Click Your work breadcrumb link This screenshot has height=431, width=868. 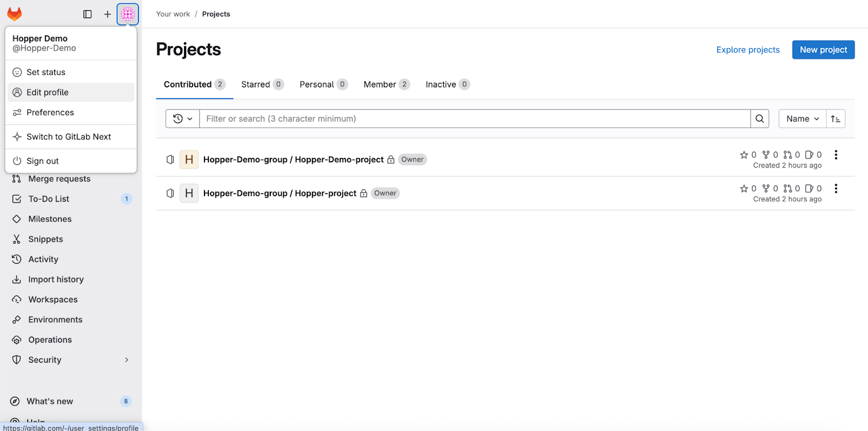click(x=173, y=14)
